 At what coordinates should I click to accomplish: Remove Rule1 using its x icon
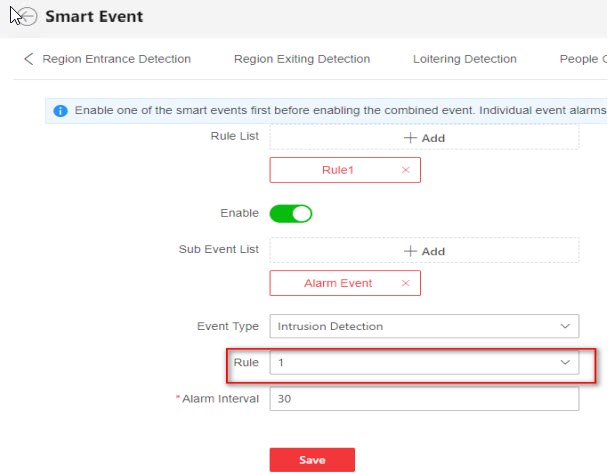pos(405,171)
